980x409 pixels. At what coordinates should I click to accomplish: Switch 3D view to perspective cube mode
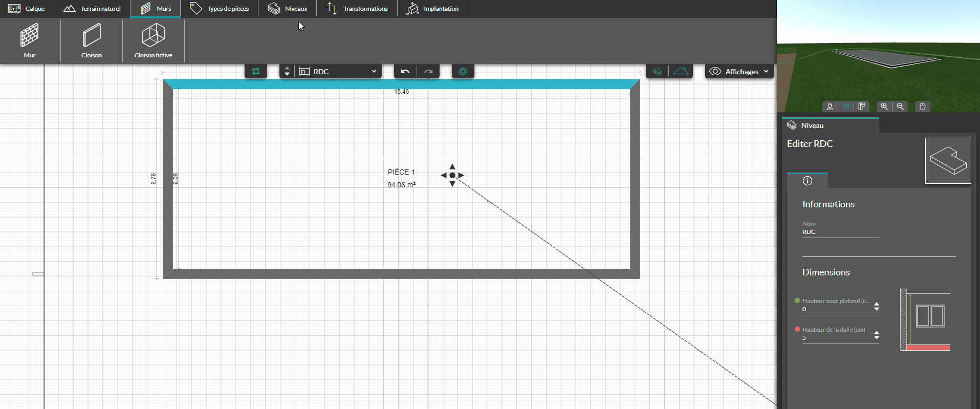[846, 106]
